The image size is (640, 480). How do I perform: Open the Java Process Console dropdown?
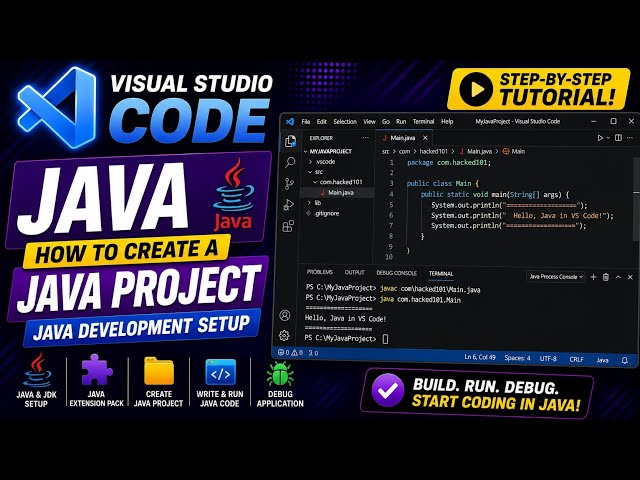556,277
